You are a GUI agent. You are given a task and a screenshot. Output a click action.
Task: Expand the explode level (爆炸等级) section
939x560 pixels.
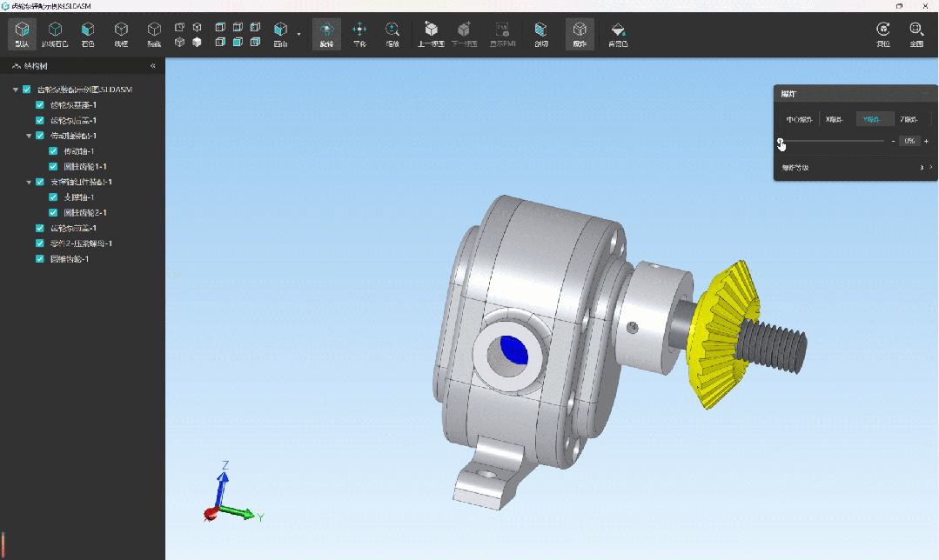[926, 167]
